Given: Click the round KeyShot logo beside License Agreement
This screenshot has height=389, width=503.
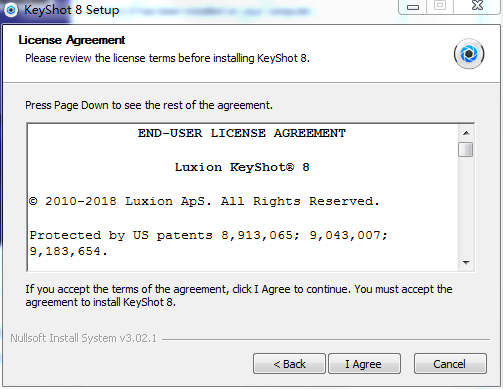Looking at the screenshot, I should click(x=469, y=54).
